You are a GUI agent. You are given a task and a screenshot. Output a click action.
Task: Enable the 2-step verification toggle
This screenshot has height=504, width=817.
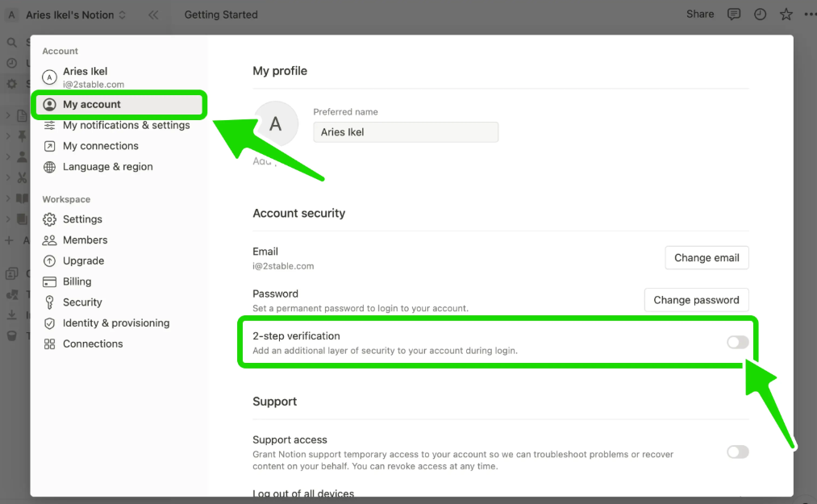point(738,343)
